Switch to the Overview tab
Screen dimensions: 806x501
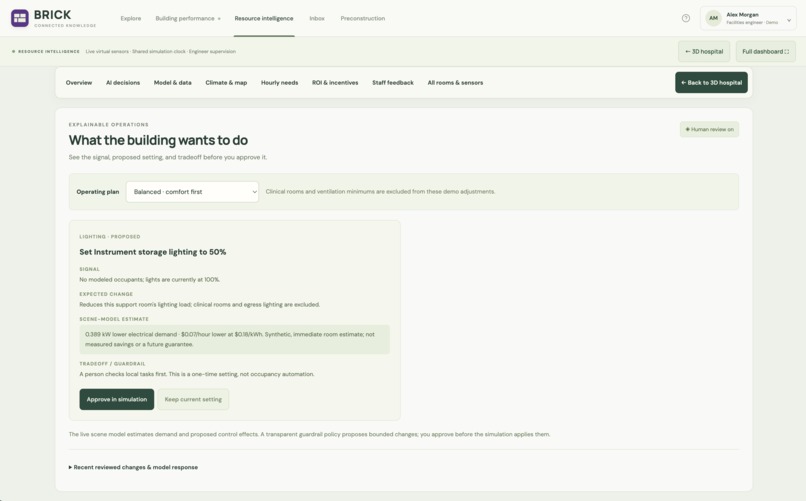point(79,83)
